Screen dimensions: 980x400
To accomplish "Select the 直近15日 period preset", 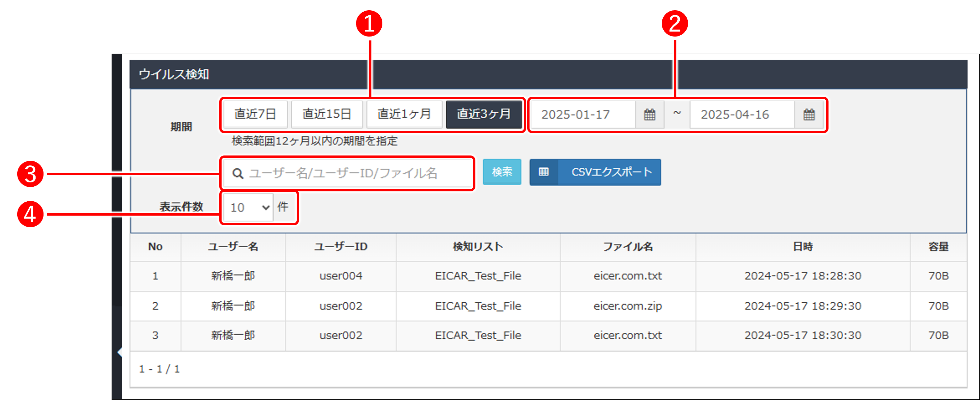I will [327, 114].
